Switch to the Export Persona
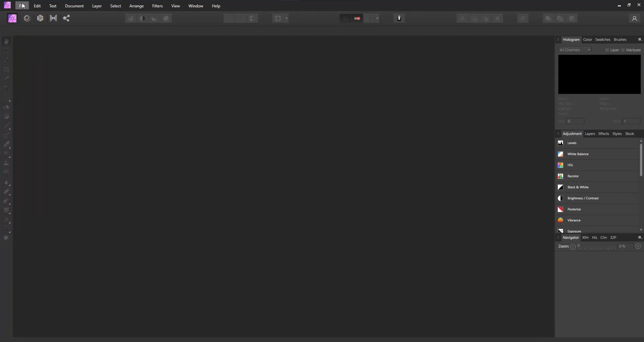The width and height of the screenshot is (644, 342). click(x=66, y=18)
